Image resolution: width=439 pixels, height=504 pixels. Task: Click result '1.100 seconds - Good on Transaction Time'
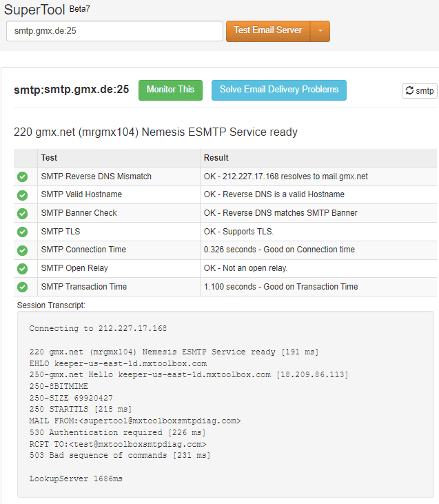click(x=281, y=286)
